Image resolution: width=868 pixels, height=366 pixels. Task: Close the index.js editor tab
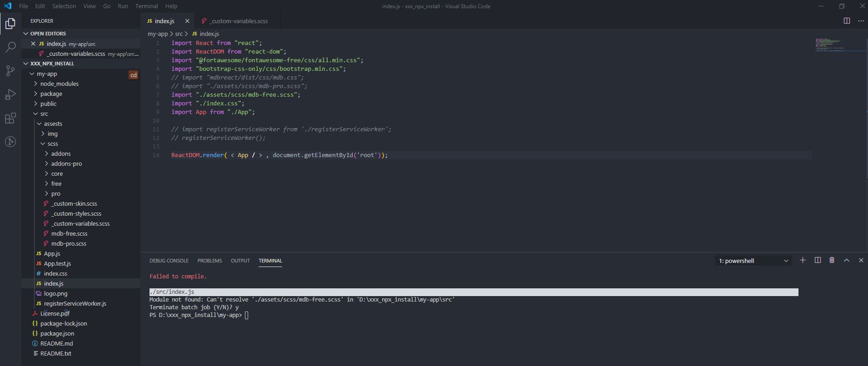tap(187, 21)
